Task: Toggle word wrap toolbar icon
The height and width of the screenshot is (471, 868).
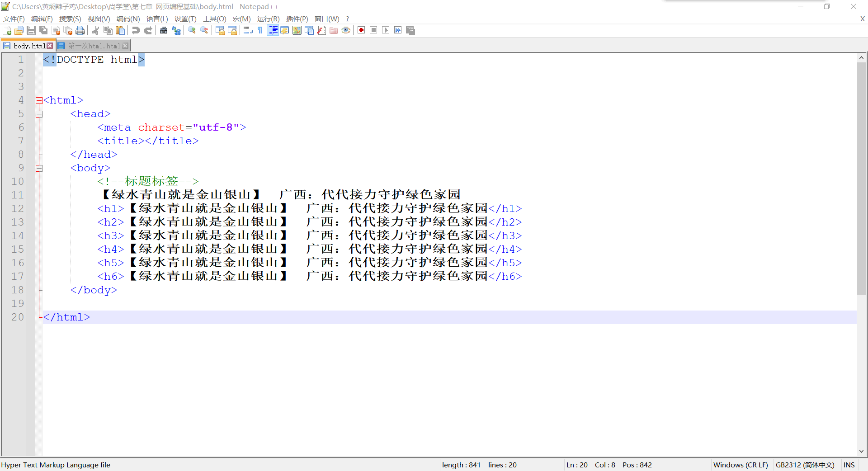Action: point(248,30)
